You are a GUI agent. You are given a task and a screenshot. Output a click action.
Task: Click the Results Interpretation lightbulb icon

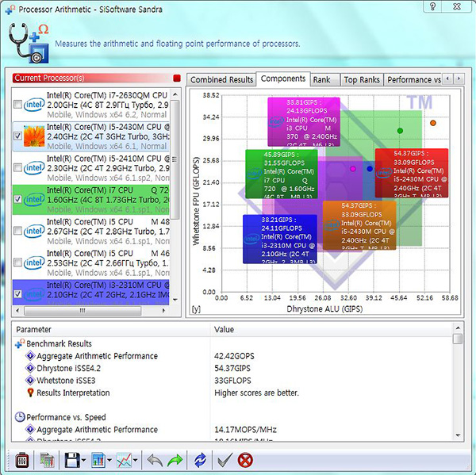point(30,393)
